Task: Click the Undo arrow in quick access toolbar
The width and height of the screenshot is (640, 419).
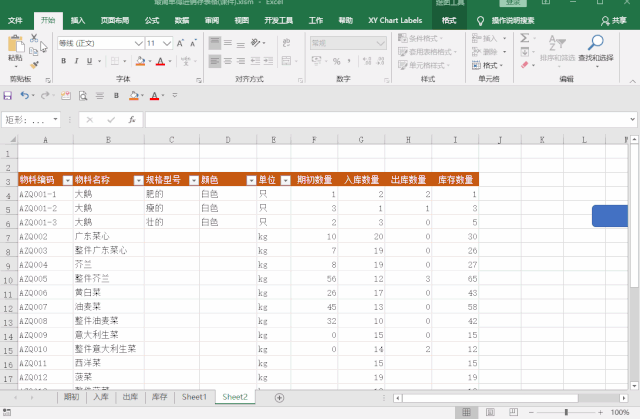Action: (25, 96)
